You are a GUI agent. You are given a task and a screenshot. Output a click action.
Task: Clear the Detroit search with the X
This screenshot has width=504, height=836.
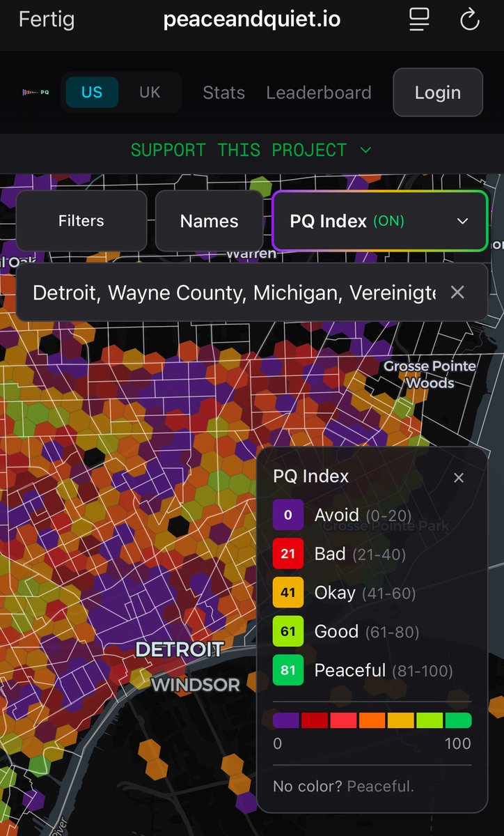coord(457,292)
